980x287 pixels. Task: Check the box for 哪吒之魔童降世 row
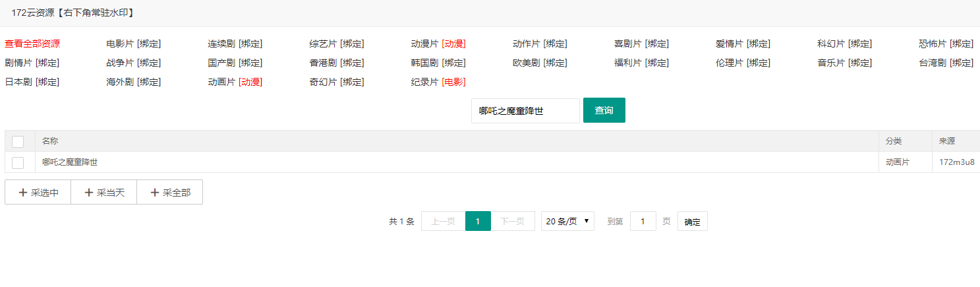pyautogui.click(x=18, y=162)
